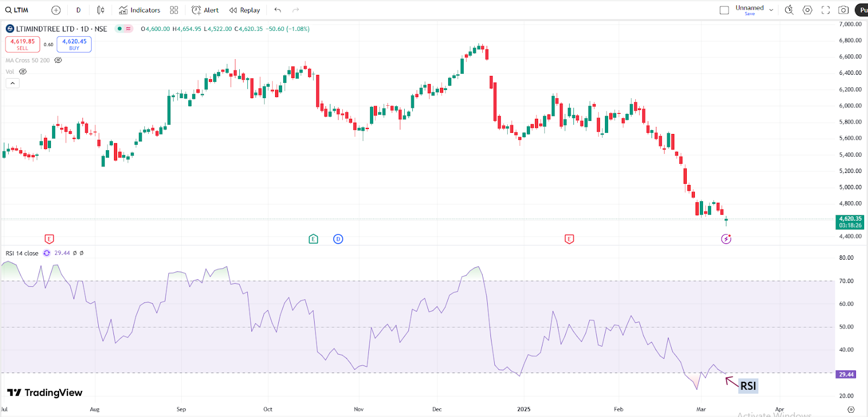Undo the last chart action
Viewport: 868px width, 417px height.
pyautogui.click(x=278, y=10)
